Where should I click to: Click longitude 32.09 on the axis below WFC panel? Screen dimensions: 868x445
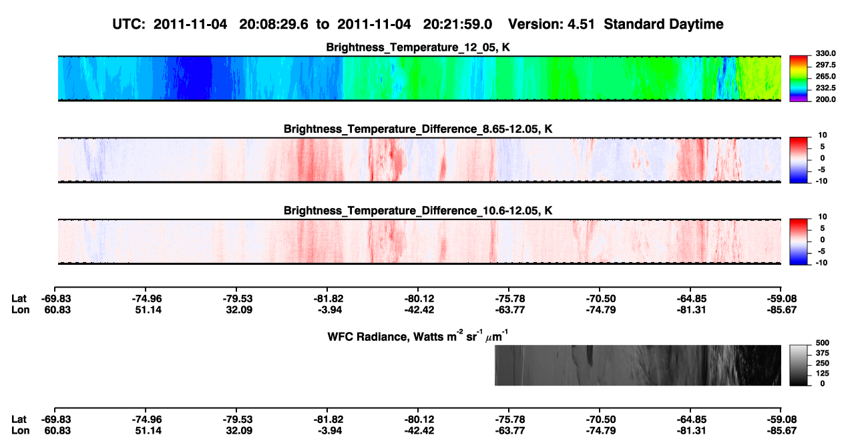tap(238, 430)
